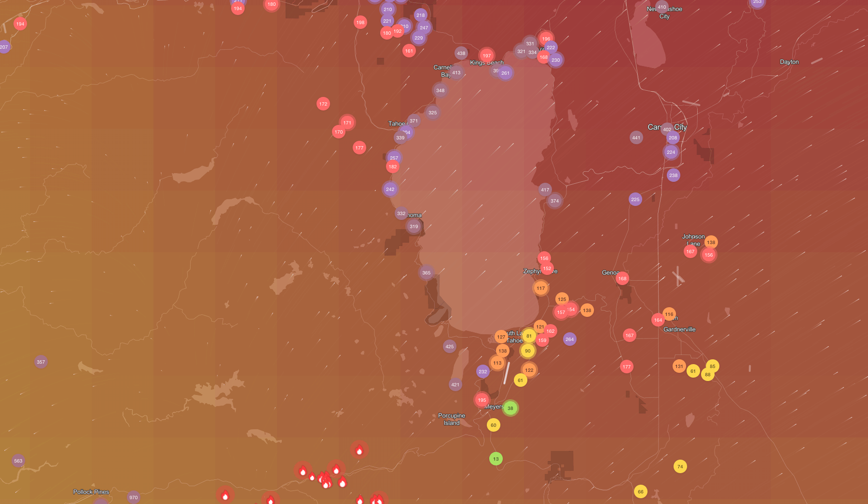Open the orange marker reading 125

click(x=562, y=299)
